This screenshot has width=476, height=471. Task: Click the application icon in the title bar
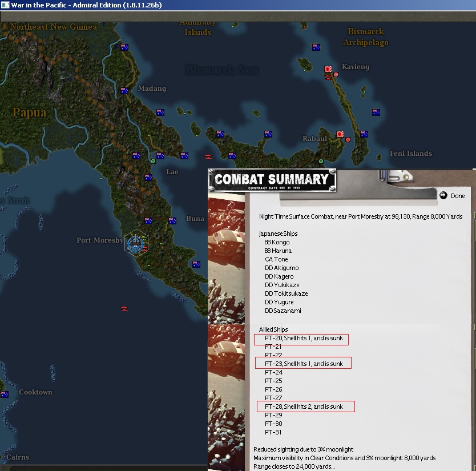point(5,5)
